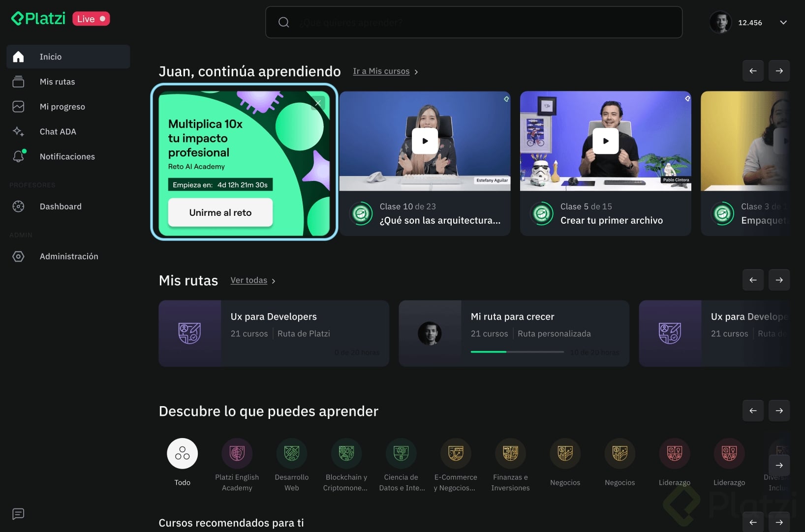Advance continue-learning carousel with right arrow
Viewport: 805px width, 532px height.
coord(779,71)
